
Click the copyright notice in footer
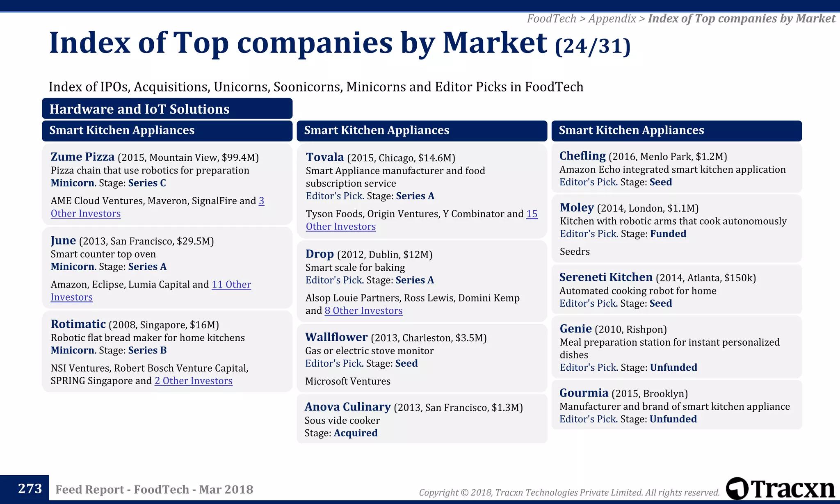pos(569,492)
